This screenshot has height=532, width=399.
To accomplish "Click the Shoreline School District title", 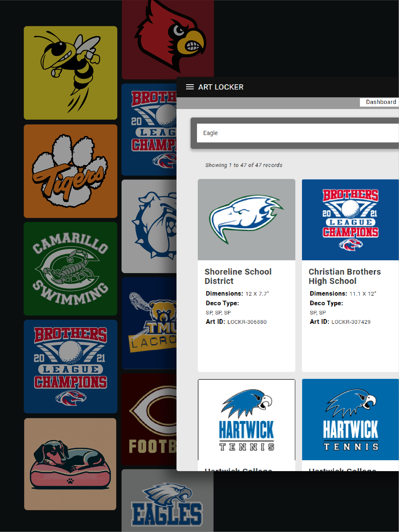I will pyautogui.click(x=238, y=276).
